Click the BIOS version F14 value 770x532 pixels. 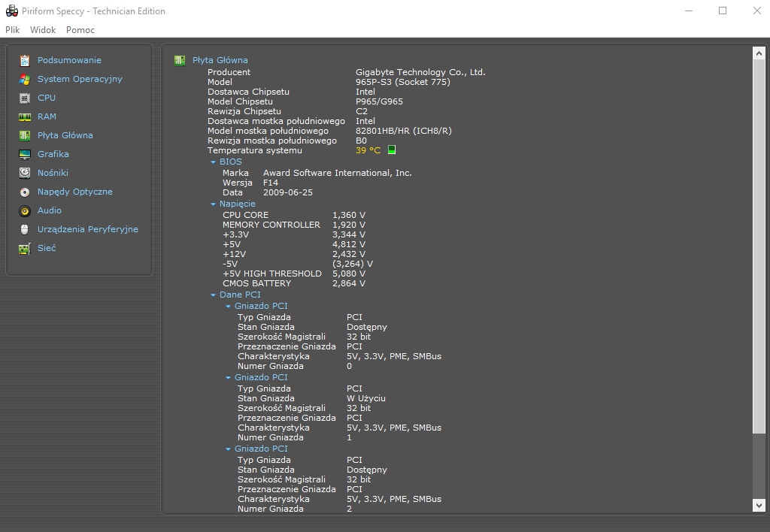coord(271,183)
